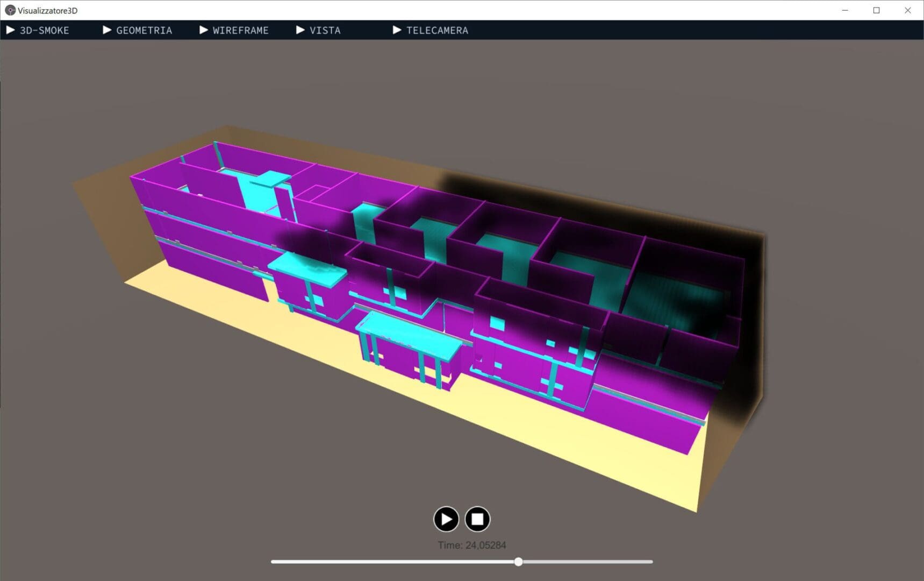Stop the smoke simulation playback
924x581 pixels.
coord(477,519)
